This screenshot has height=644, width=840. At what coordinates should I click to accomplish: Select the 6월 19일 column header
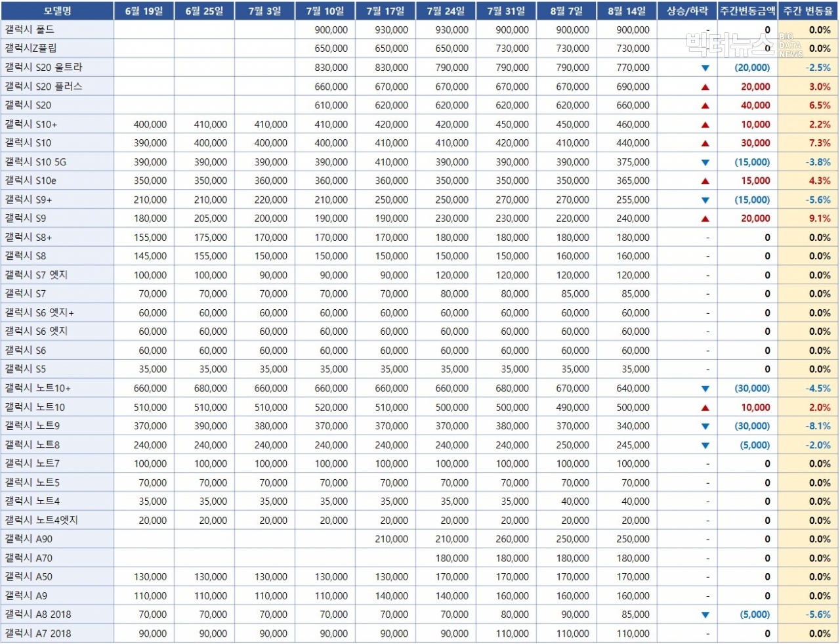pos(144,11)
